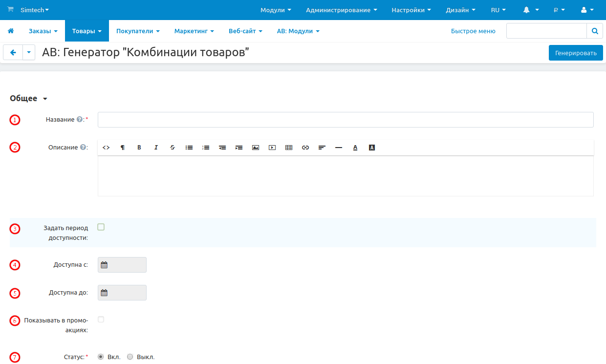Toggle HTML source view in description editor

[106, 148]
